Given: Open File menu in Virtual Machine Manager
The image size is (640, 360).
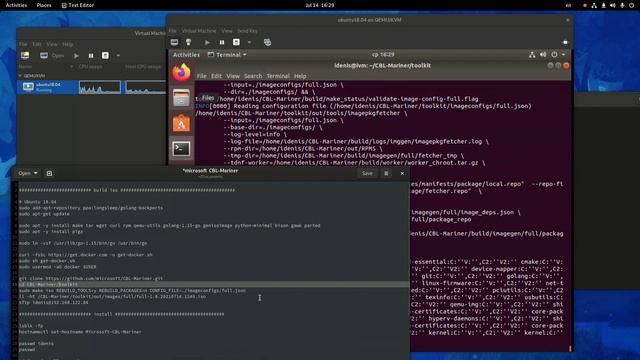Looking at the screenshot, I should pos(23,44).
